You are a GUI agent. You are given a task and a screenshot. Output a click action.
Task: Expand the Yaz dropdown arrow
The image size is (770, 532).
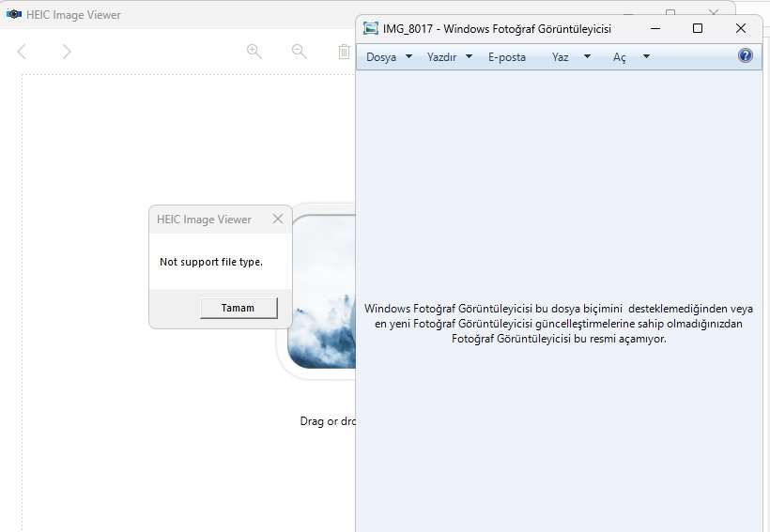pos(588,57)
